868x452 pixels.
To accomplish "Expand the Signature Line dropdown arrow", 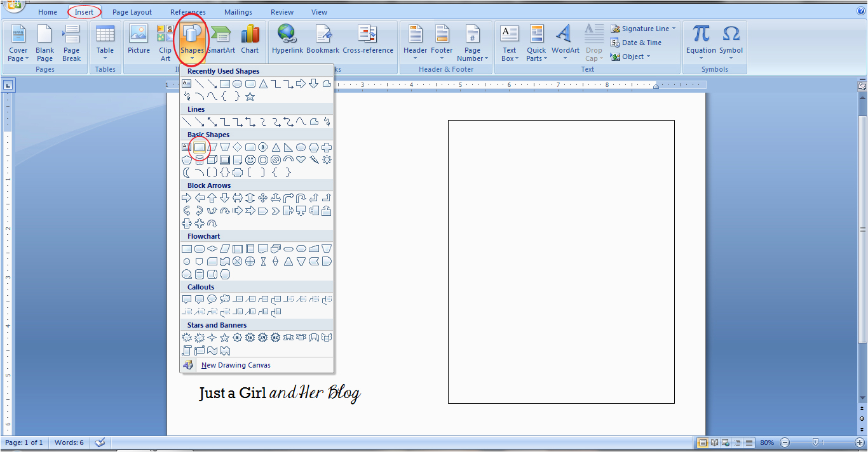I will pos(674,29).
